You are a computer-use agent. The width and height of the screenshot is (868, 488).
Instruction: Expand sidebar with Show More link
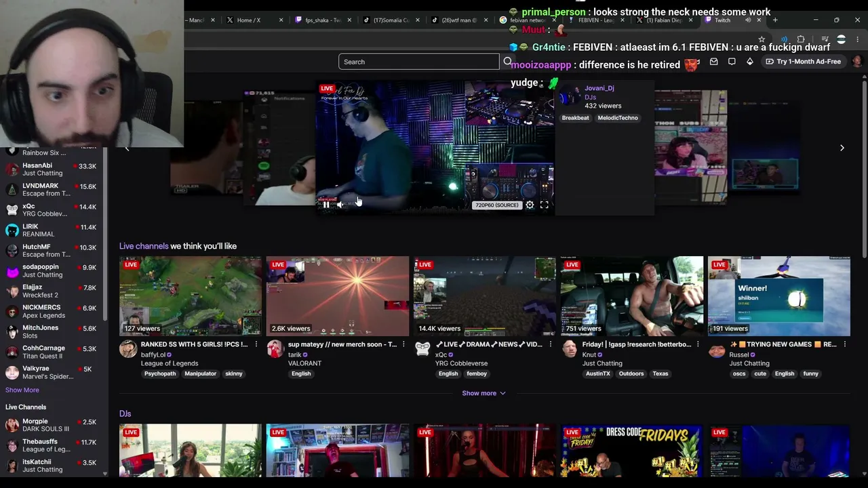(22, 390)
